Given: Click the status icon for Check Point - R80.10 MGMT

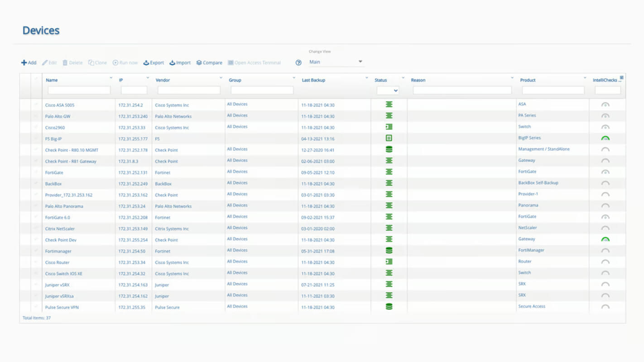Looking at the screenshot, I should 389,149.
